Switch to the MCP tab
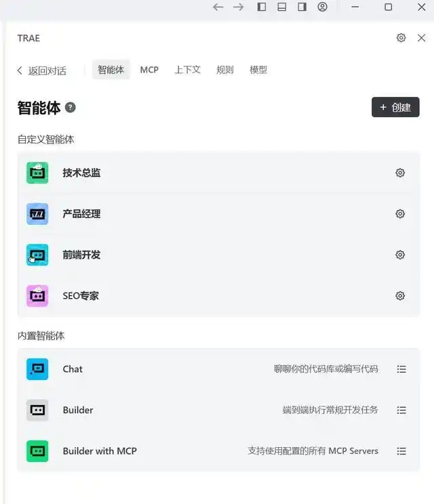 click(x=149, y=70)
